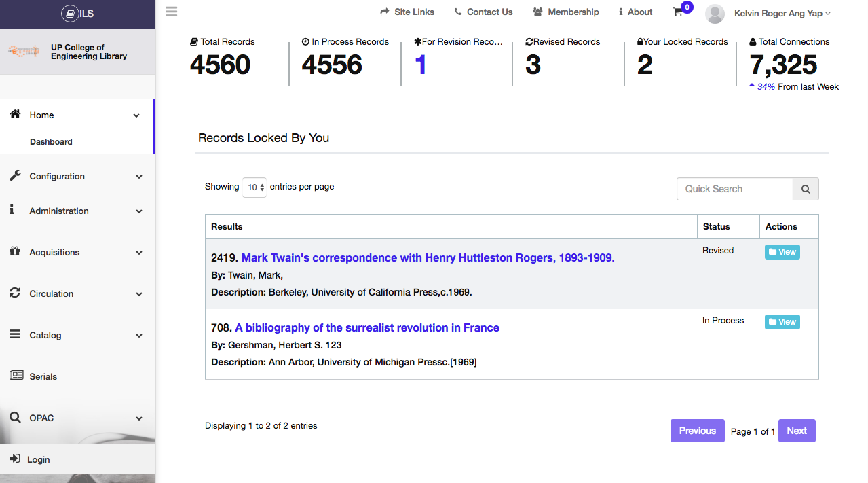Click the magnifier search button beside Quick Search
This screenshot has width=868, height=483.
point(806,189)
